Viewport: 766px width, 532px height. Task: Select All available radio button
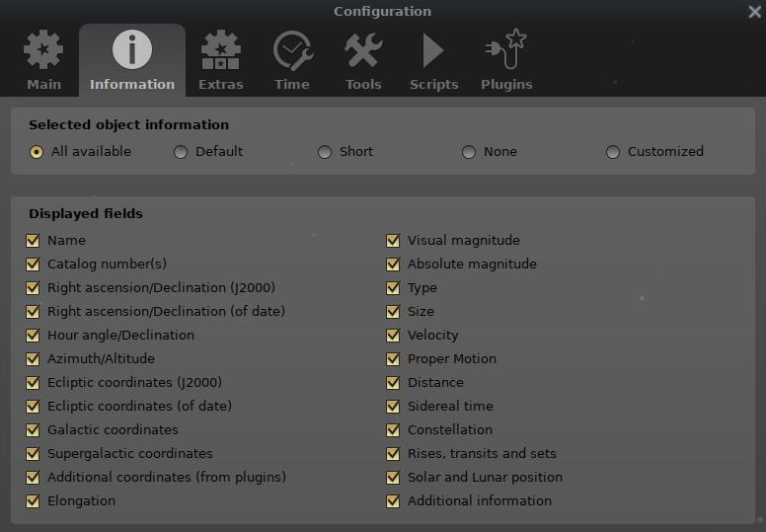pos(37,152)
